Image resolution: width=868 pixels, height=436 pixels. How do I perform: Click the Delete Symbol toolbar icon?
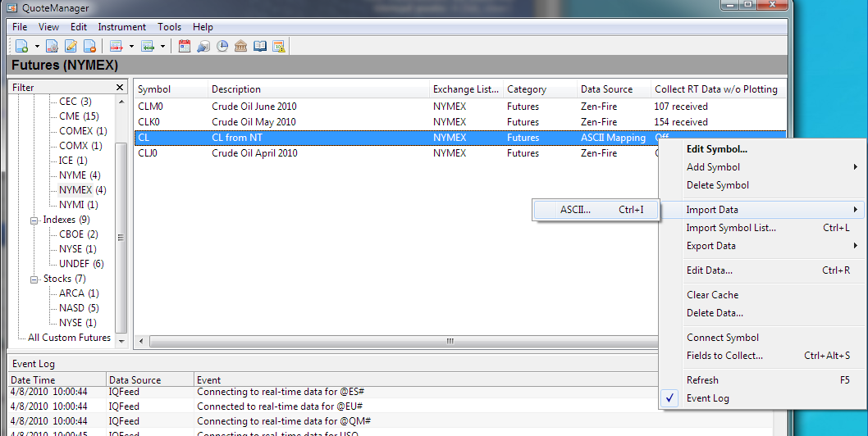point(89,47)
